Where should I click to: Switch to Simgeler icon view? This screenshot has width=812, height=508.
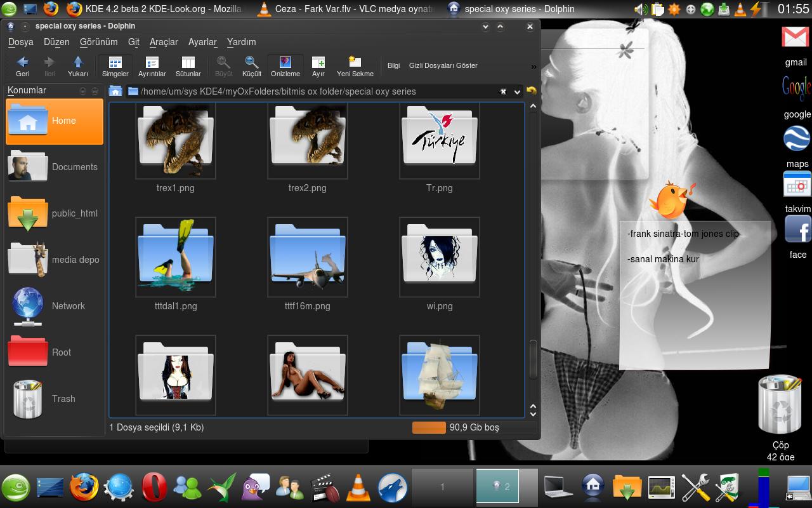coord(115,66)
